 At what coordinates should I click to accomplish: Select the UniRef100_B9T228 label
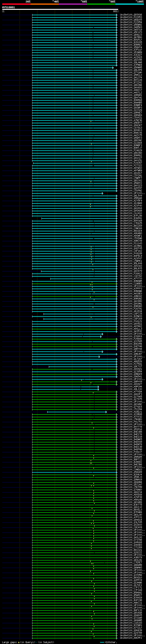(131, 80)
